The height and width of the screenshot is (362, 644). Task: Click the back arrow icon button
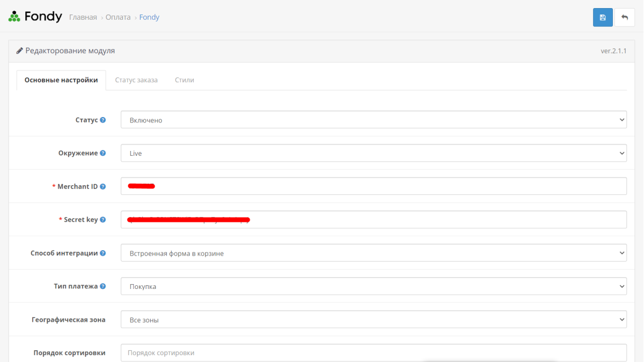tap(625, 17)
